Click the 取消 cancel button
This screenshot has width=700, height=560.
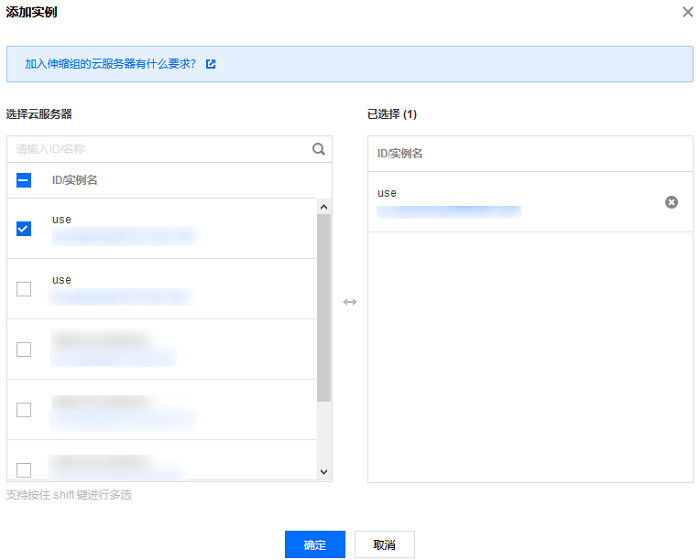[384, 545]
